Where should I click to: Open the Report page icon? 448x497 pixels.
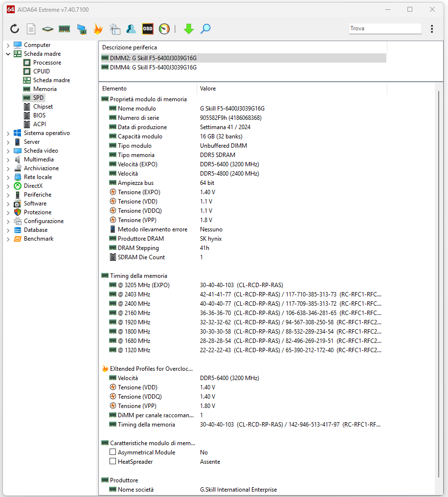coord(31,29)
